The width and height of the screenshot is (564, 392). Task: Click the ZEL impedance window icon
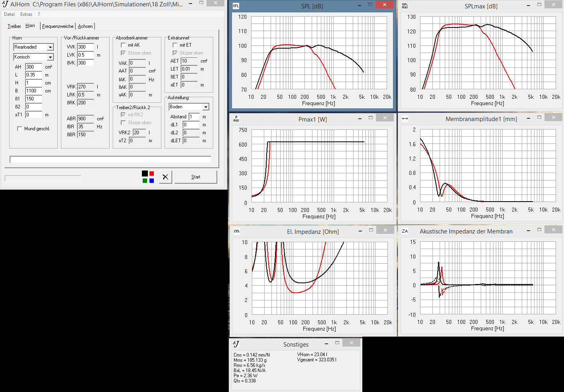237,231
